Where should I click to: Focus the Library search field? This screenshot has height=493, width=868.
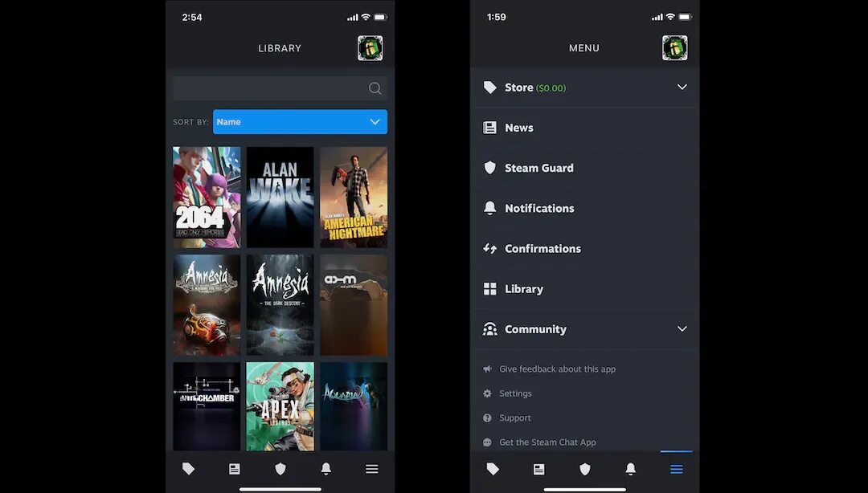pos(280,88)
